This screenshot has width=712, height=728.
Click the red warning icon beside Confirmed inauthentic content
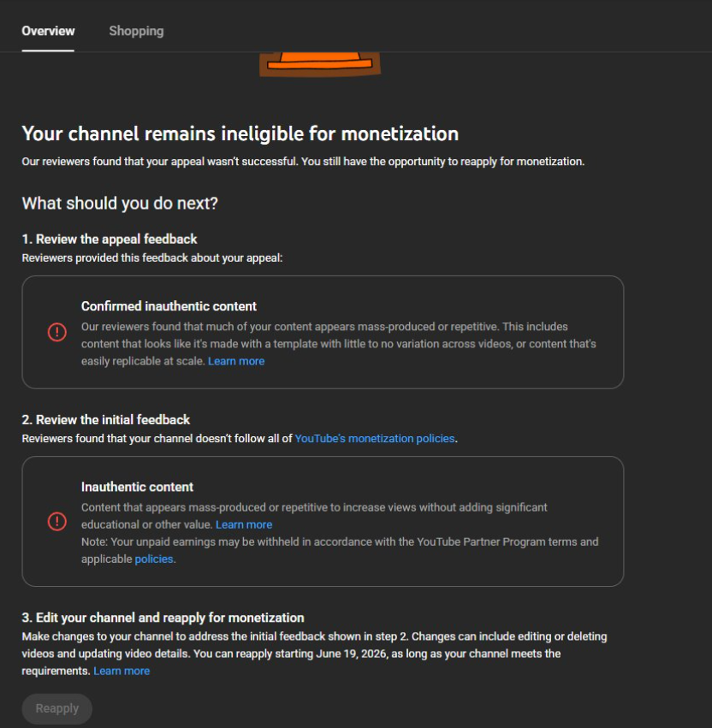pos(57,332)
